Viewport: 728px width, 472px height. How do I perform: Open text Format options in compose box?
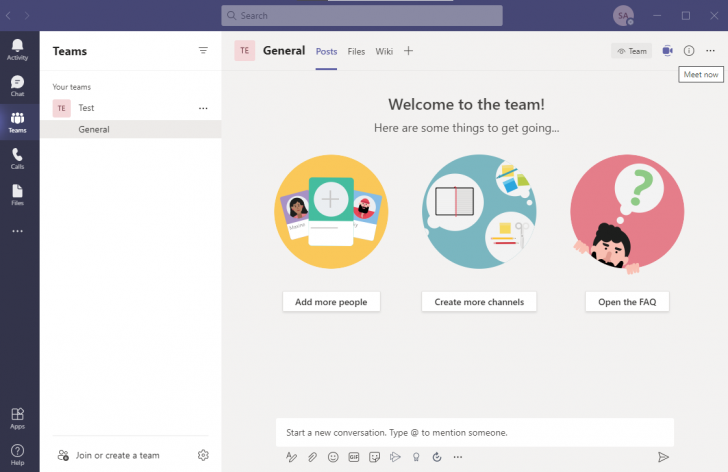(291, 457)
